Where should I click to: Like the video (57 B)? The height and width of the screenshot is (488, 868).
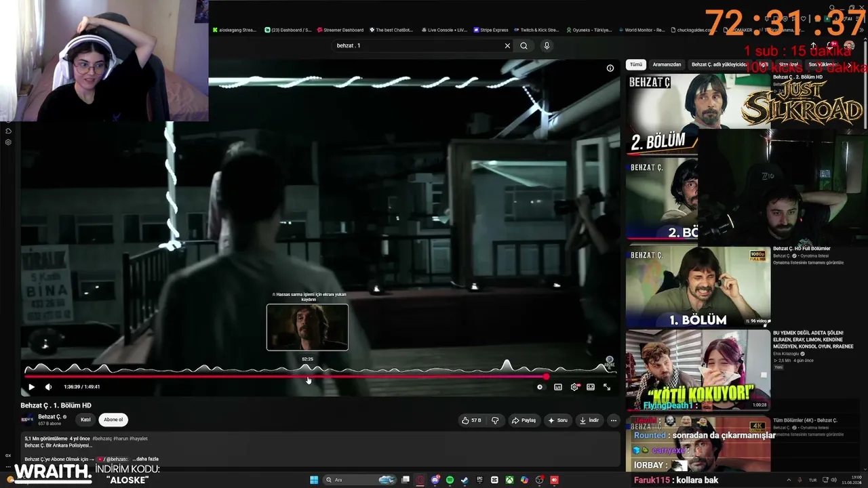click(472, 420)
